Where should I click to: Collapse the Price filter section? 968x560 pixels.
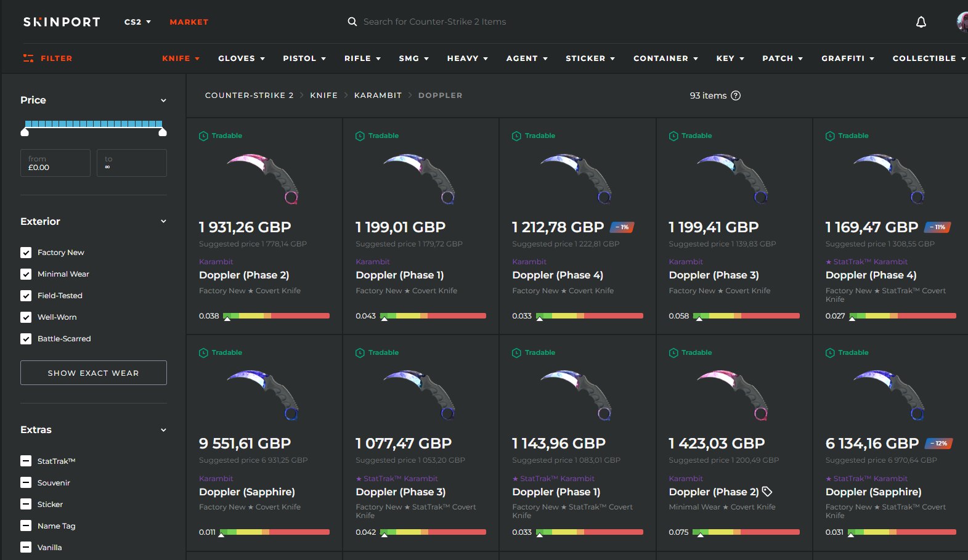click(163, 100)
